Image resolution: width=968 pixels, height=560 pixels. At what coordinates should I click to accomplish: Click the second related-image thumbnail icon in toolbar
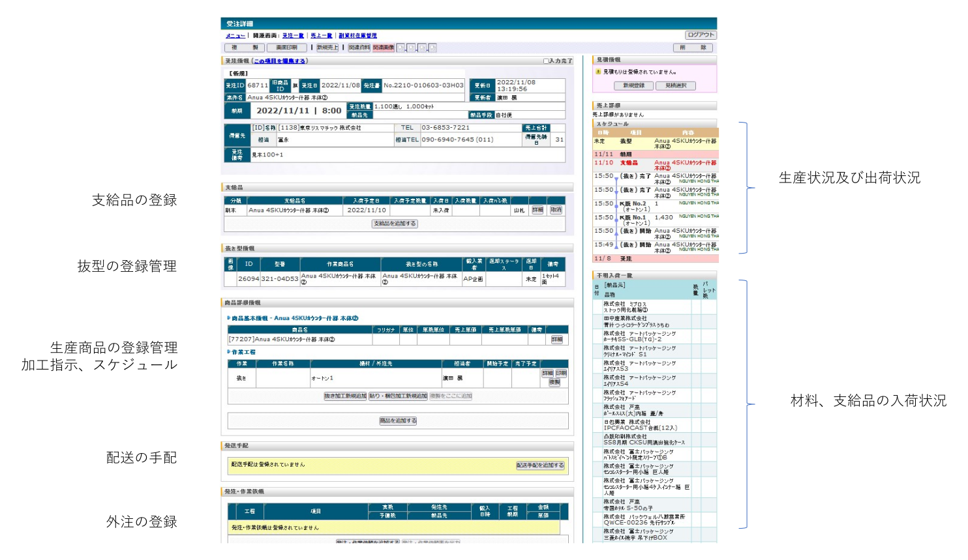pyautogui.click(x=412, y=48)
